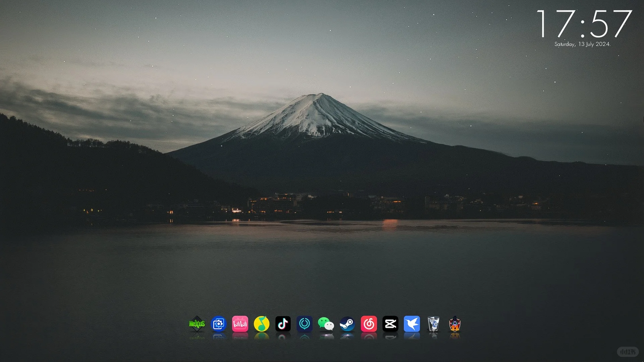Launch the dark teal power-ring app

305,324
